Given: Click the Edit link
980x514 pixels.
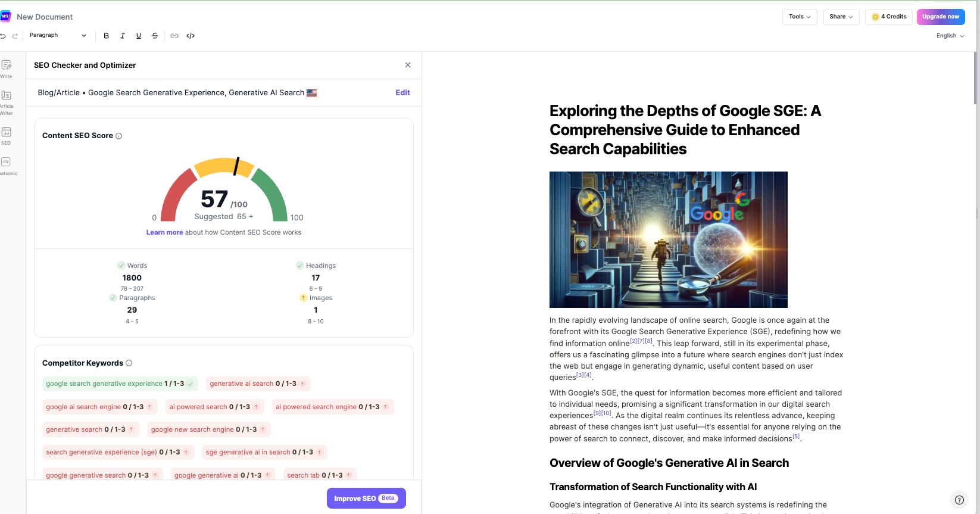Looking at the screenshot, I should click(402, 92).
